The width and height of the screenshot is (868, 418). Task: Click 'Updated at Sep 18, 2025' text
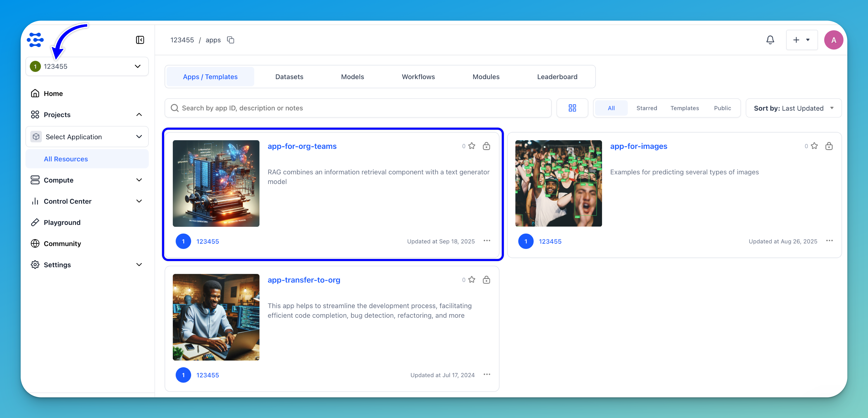click(441, 241)
